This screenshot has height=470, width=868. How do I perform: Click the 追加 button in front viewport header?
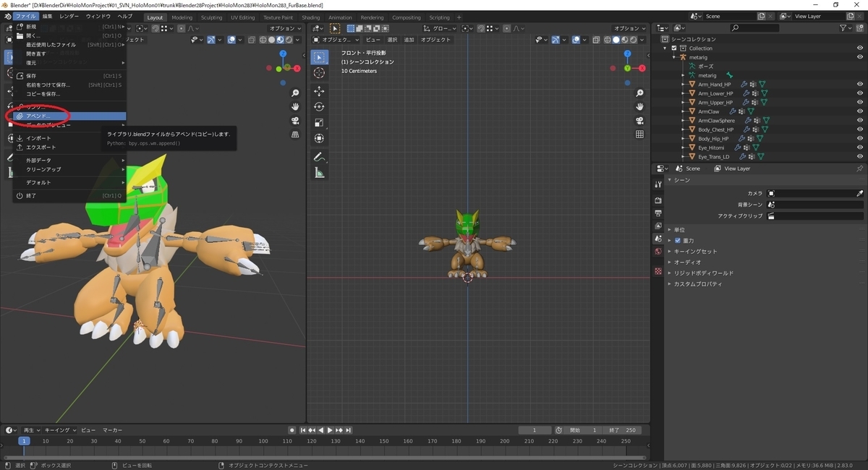pyautogui.click(x=409, y=40)
